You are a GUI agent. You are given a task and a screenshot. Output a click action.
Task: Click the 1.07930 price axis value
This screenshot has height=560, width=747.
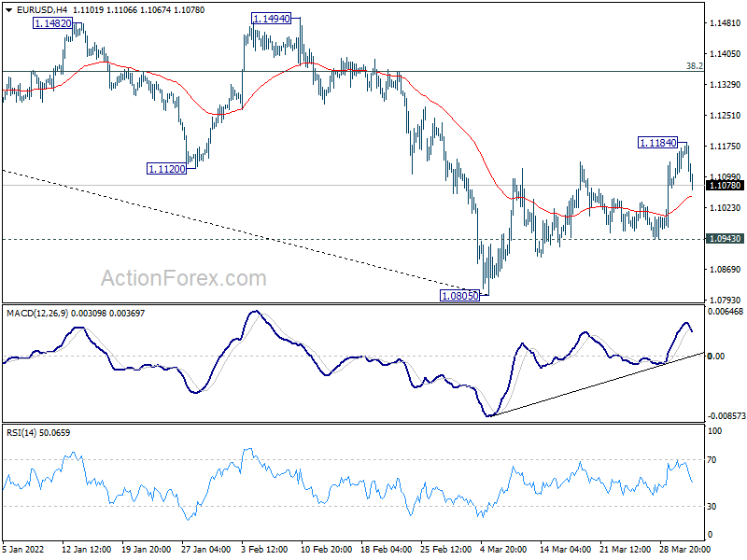click(726, 300)
